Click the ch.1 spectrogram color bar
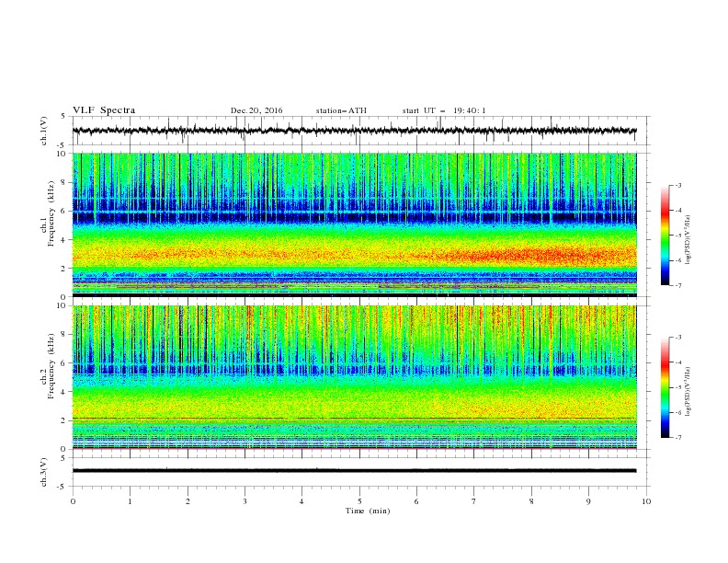Viewport: 728px width, 563px height. point(665,236)
